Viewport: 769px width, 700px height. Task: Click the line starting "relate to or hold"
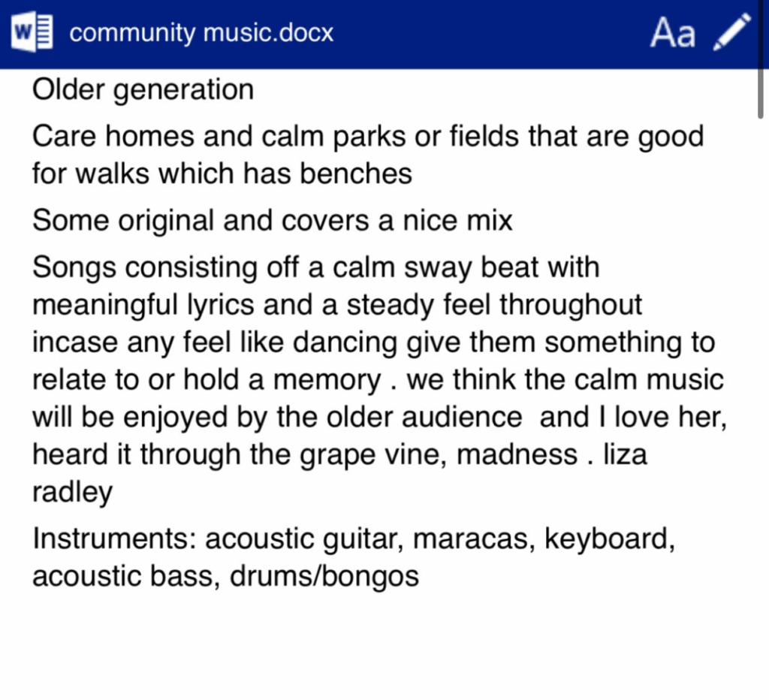(378, 380)
